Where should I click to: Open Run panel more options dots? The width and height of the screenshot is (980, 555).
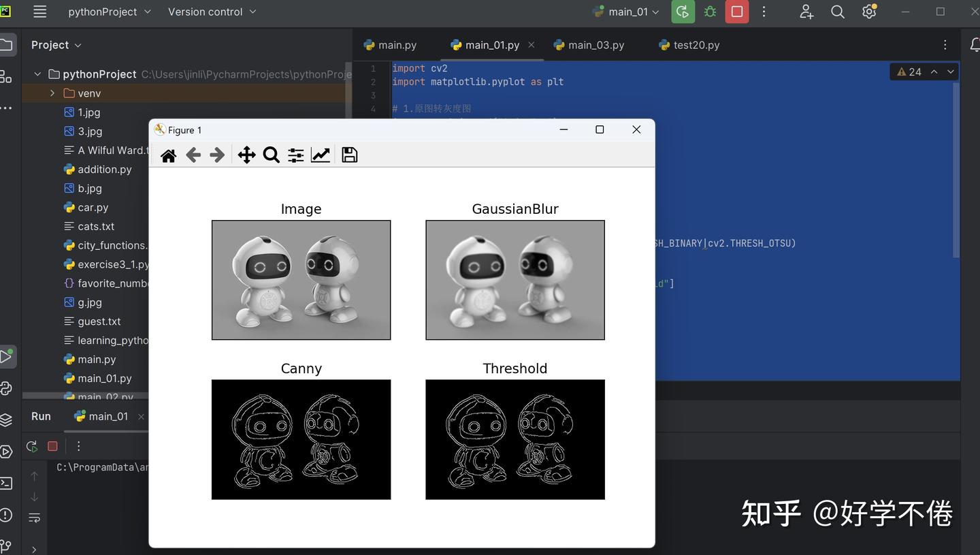point(78,447)
